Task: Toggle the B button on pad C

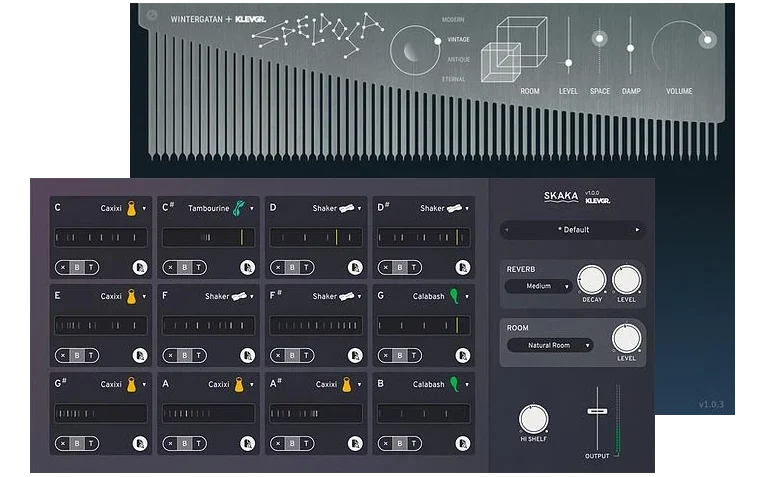Action: click(77, 267)
